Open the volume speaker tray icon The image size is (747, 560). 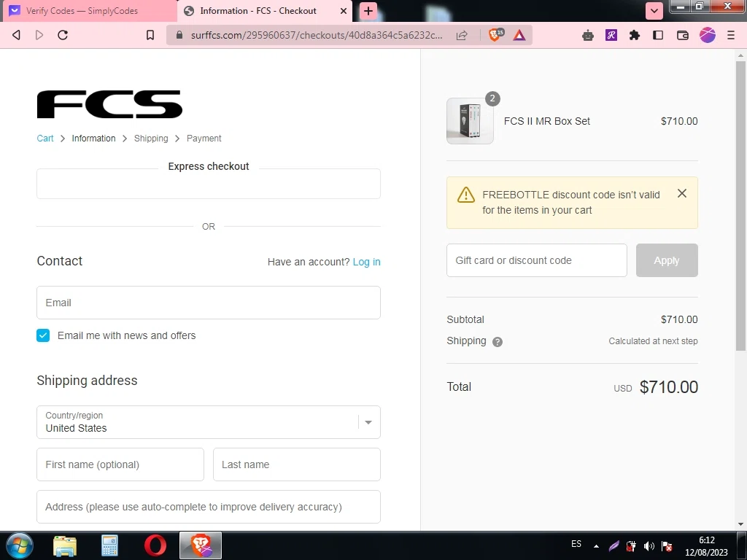pyautogui.click(x=649, y=546)
